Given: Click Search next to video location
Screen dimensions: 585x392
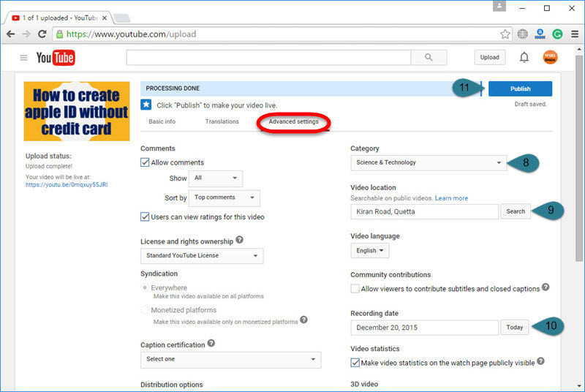Looking at the screenshot, I should point(516,211).
